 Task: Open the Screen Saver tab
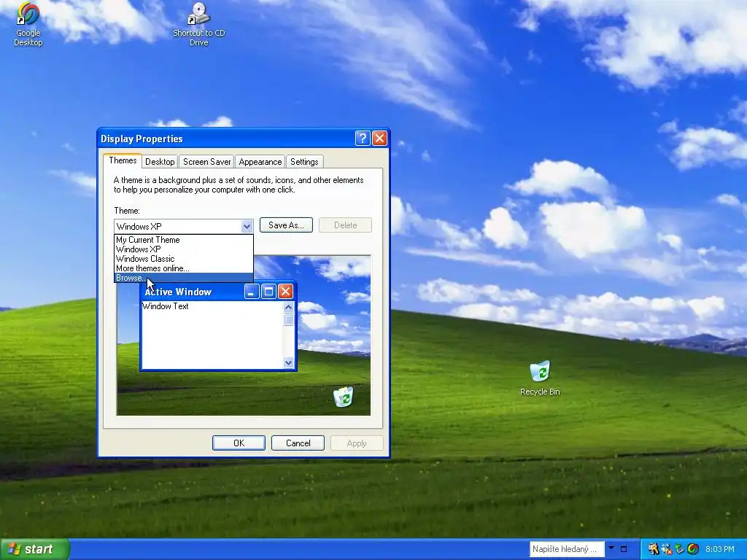click(206, 162)
